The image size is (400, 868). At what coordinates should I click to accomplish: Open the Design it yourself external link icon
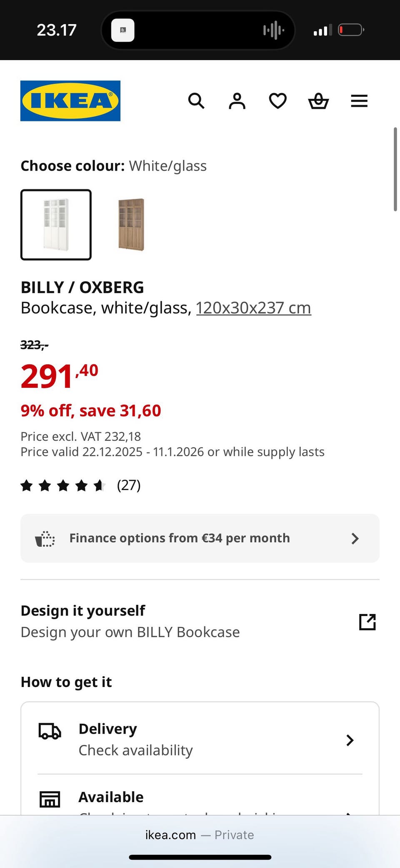pos(367,622)
